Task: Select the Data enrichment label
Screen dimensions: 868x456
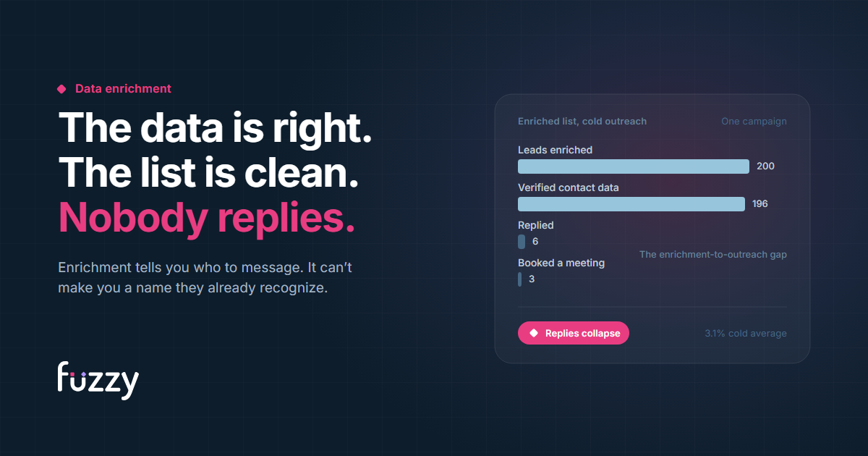Action: 123,88
